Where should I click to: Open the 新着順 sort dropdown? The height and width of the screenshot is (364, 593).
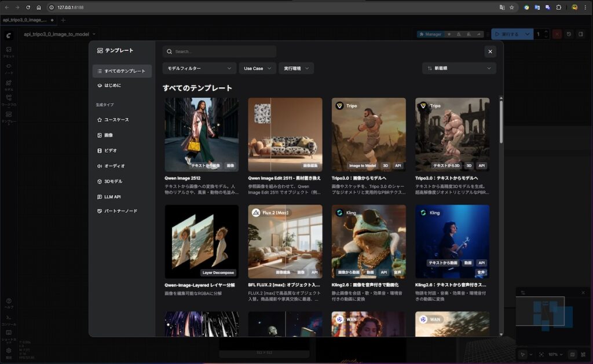click(x=459, y=68)
